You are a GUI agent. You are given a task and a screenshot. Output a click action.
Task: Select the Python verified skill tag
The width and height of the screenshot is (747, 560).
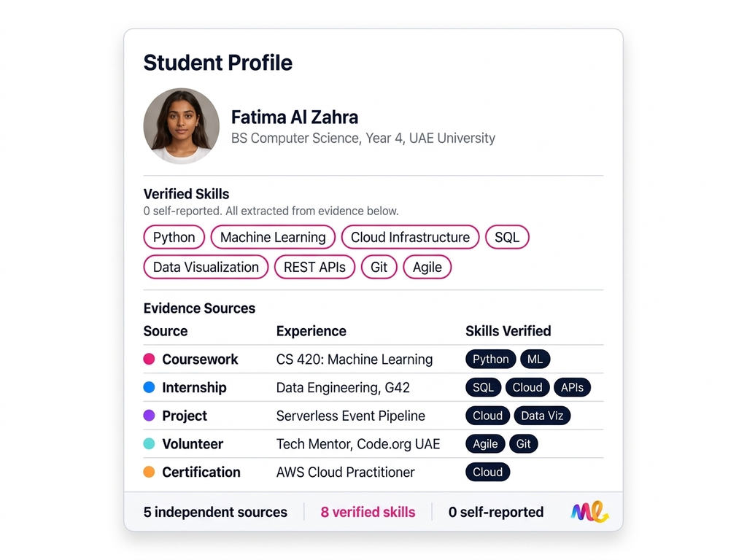pyautogui.click(x=174, y=237)
